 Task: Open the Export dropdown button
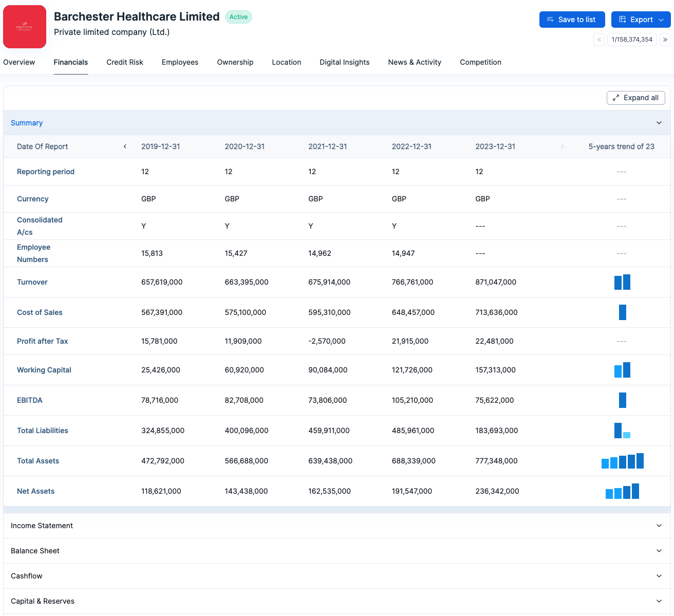[641, 20]
